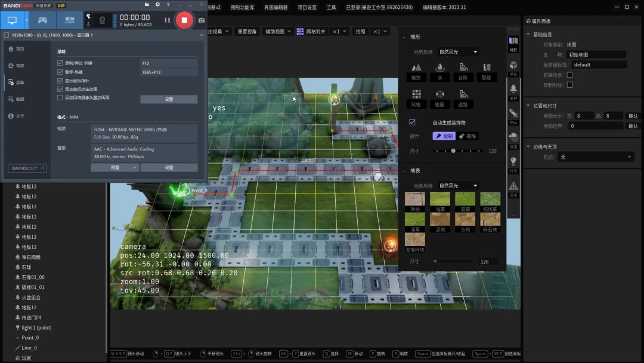The height and width of the screenshot is (363, 644).
Task: Enable the 初始场景 checkbox
Action: (x=569, y=75)
